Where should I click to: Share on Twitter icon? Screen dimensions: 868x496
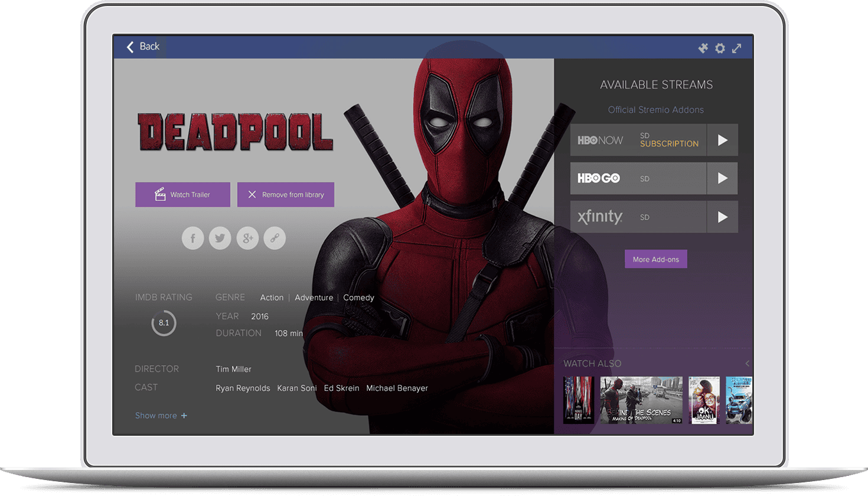220,238
